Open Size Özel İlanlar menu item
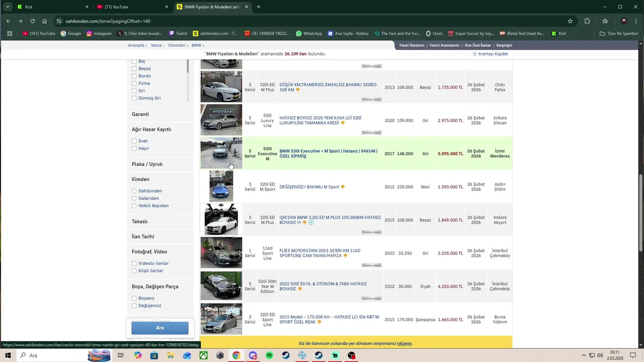 pos(477,45)
